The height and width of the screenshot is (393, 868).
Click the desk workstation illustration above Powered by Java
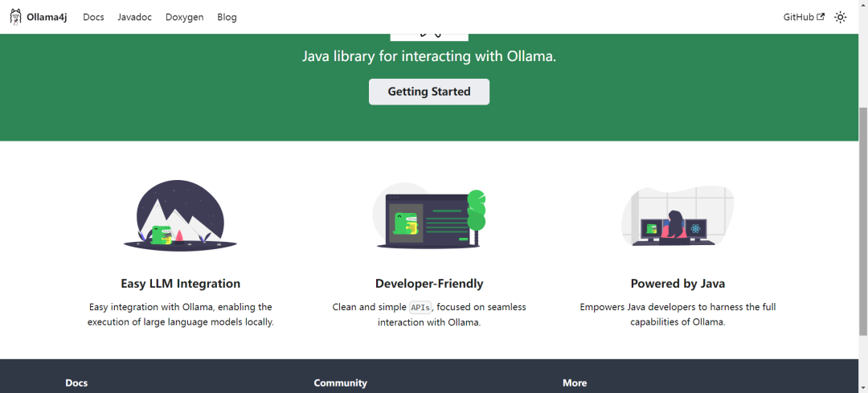coord(678,216)
